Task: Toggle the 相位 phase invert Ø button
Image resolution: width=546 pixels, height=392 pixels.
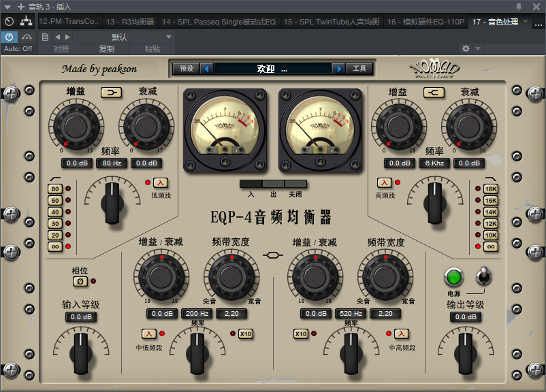Action: (x=80, y=281)
